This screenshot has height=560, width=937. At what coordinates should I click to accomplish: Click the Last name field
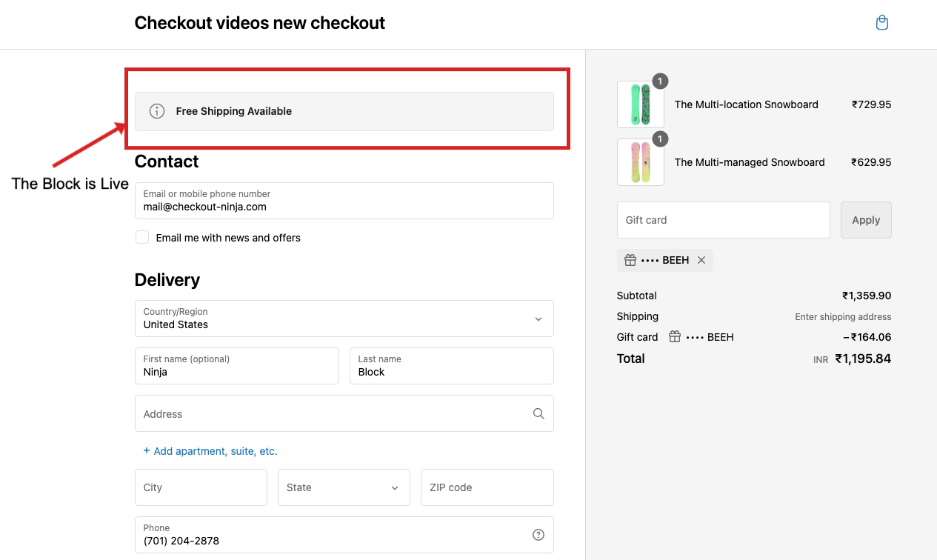point(451,366)
